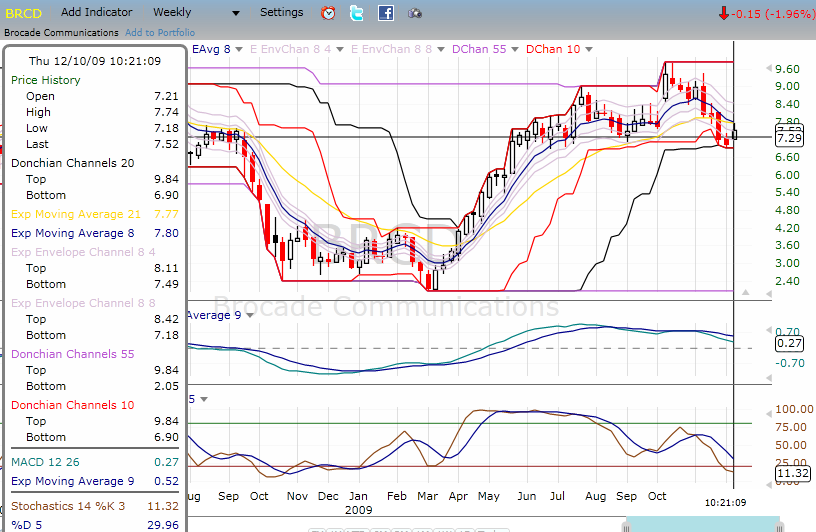Open the '5' dropdown in the stochastics pane

point(204,399)
